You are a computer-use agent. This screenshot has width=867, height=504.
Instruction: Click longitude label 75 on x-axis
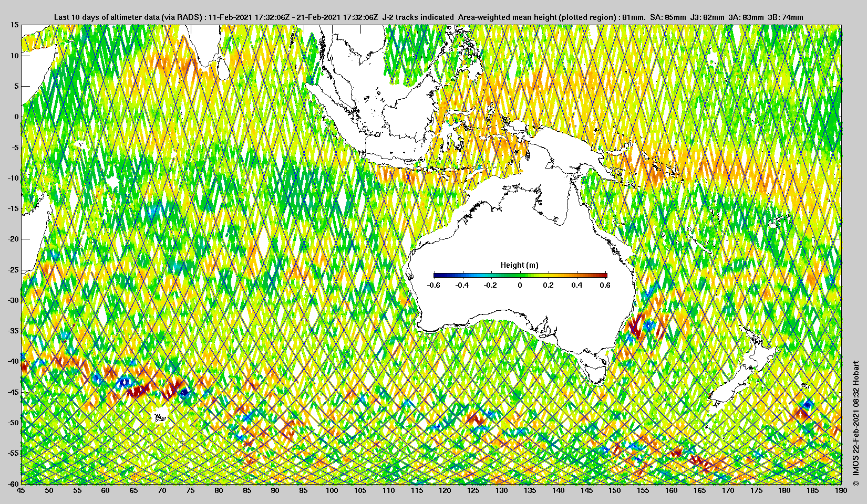(x=191, y=490)
